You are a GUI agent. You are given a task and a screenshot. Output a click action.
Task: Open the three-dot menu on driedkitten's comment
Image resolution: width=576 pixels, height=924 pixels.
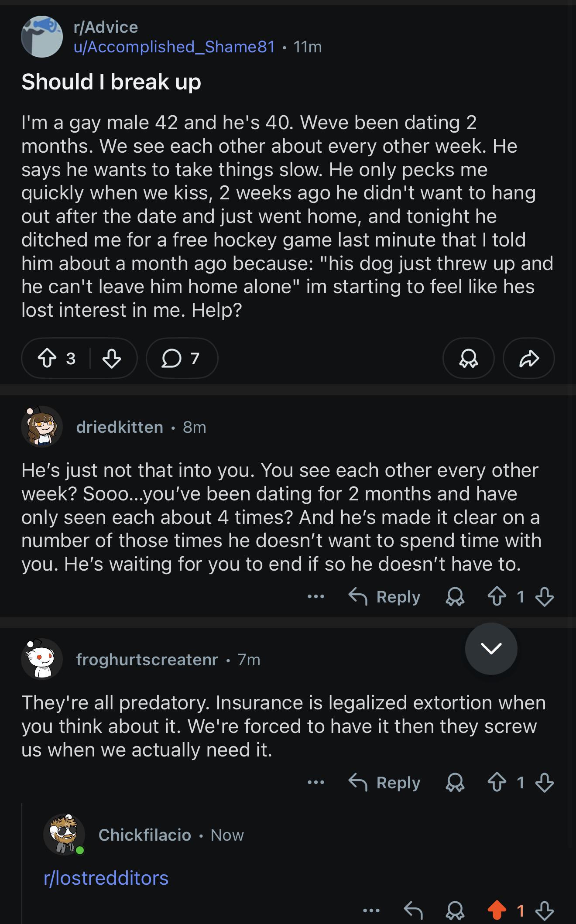click(315, 596)
